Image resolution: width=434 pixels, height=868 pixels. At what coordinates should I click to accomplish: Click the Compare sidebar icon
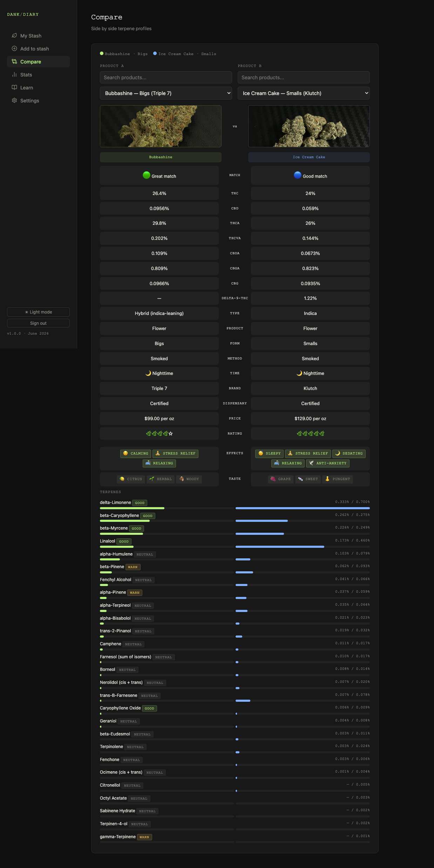coord(14,61)
